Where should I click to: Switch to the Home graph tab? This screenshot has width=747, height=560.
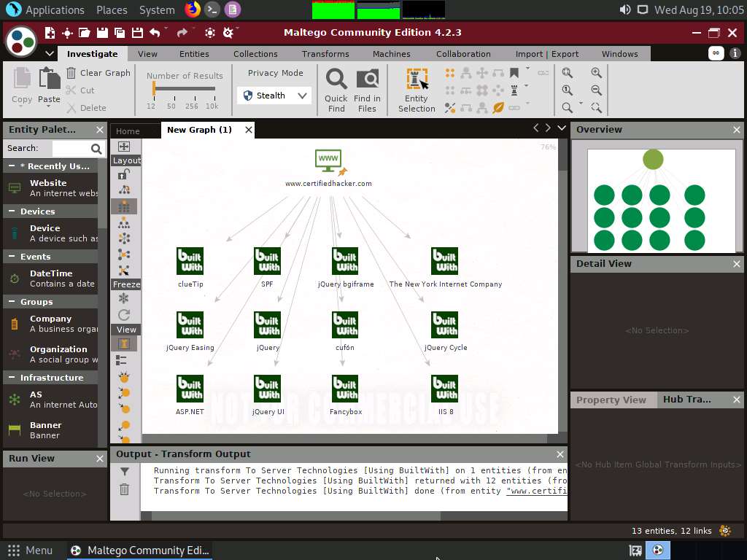128,131
